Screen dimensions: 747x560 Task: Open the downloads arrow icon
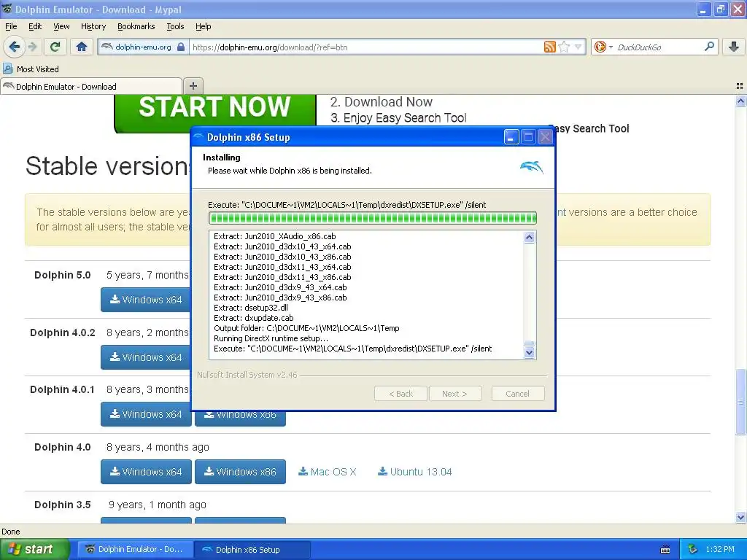[x=734, y=47]
